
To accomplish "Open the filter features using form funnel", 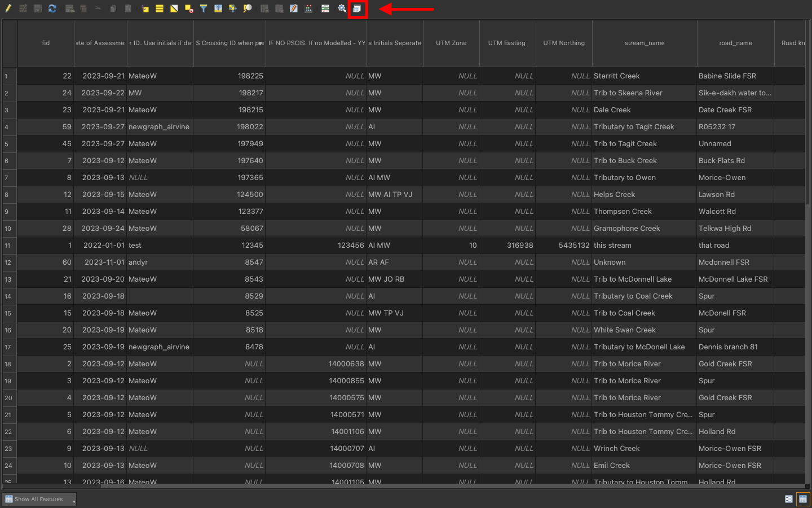I will point(204,8).
